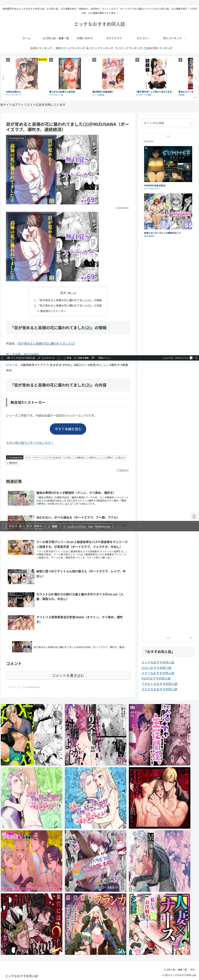Open お問い合わせ in the main menu
199x980 pixels.
[85, 38]
